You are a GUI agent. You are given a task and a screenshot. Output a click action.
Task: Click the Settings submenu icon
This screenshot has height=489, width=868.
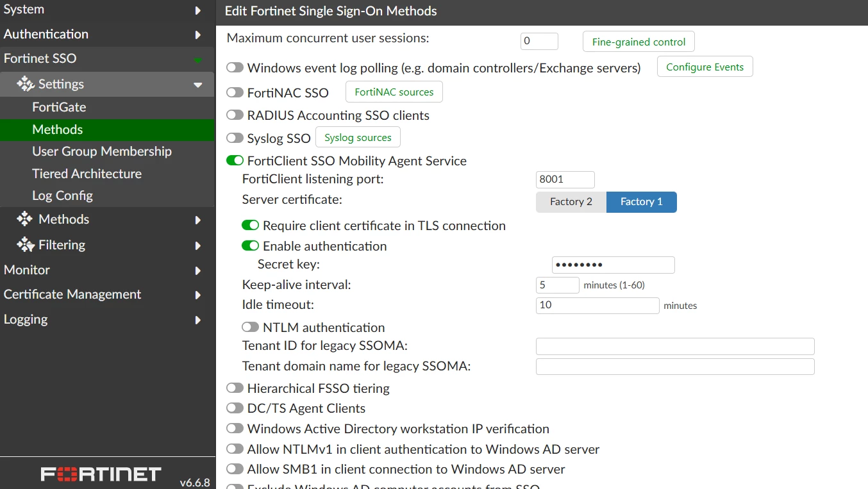click(x=25, y=84)
